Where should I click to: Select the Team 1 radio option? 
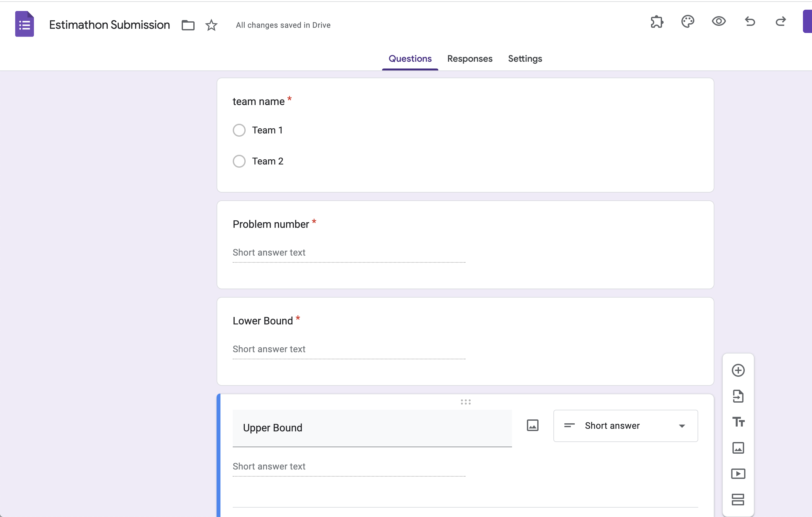pos(239,130)
